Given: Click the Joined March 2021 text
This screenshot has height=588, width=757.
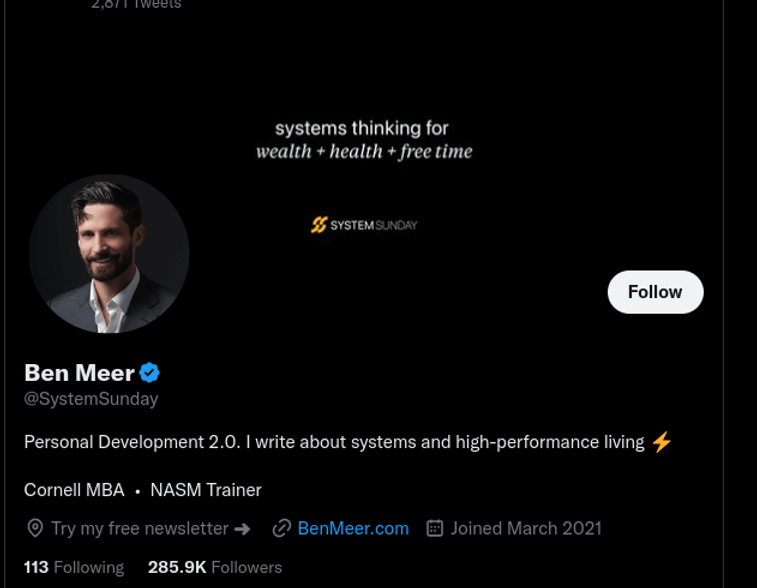Looking at the screenshot, I should (526, 528).
